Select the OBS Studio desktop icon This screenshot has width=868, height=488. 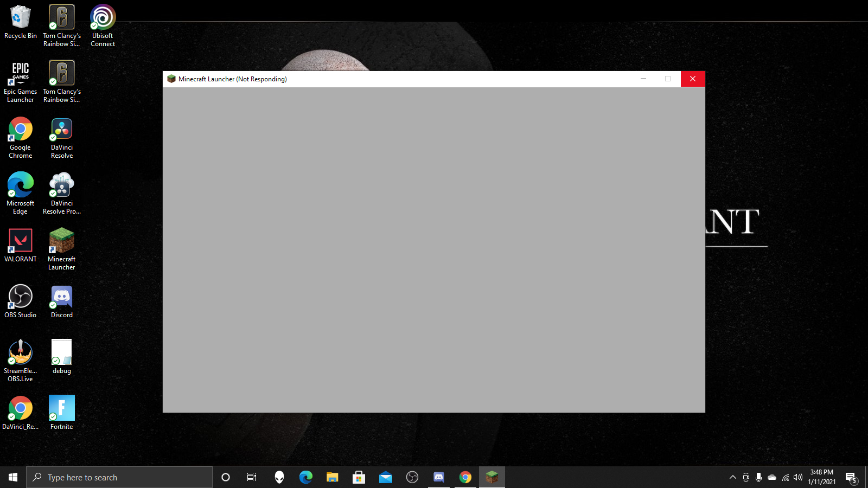pyautogui.click(x=21, y=301)
